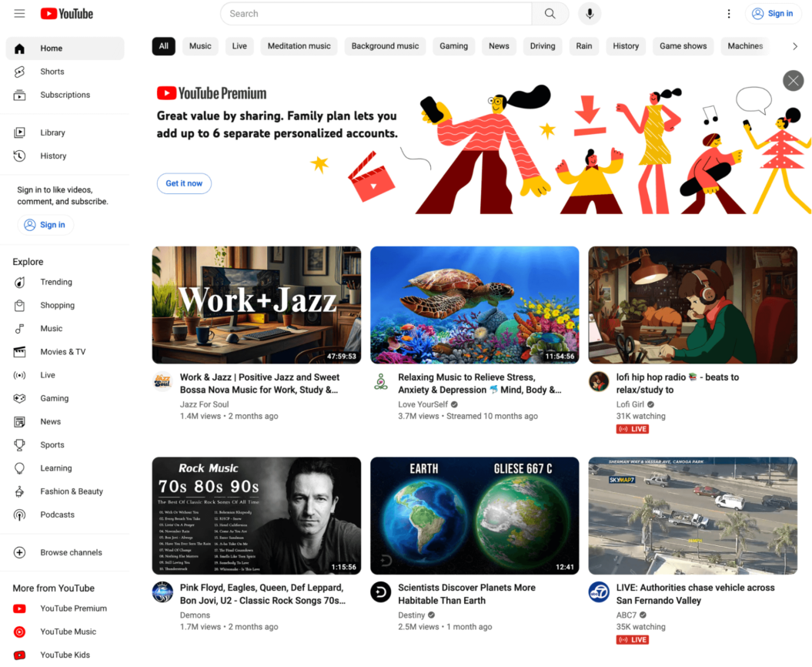
Task: Select the Rain filter chip
Action: pyautogui.click(x=583, y=46)
